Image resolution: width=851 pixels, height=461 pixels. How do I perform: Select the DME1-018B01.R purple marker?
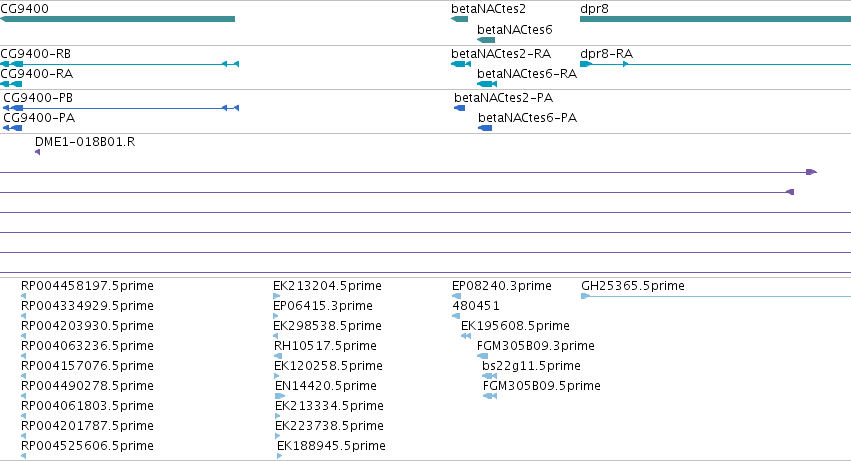37,152
